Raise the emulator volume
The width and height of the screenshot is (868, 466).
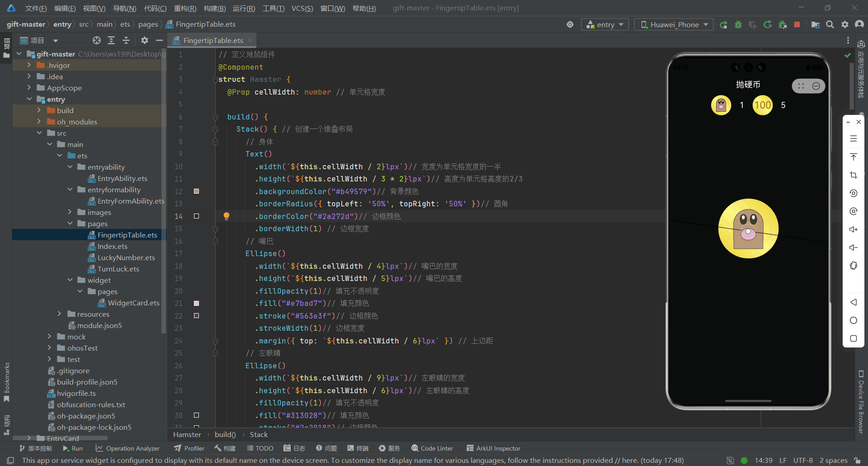[x=854, y=229]
